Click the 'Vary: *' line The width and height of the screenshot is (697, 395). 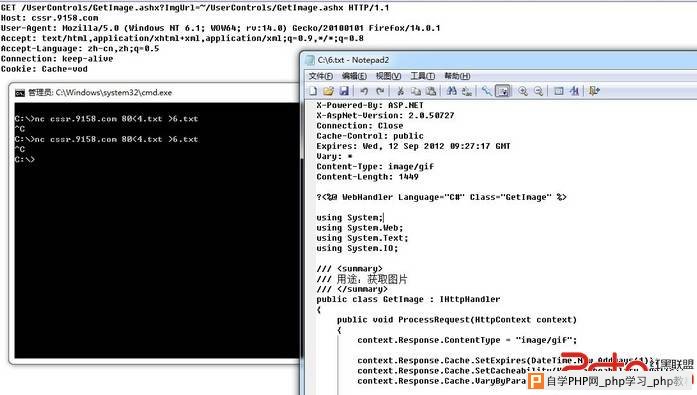pos(334,156)
